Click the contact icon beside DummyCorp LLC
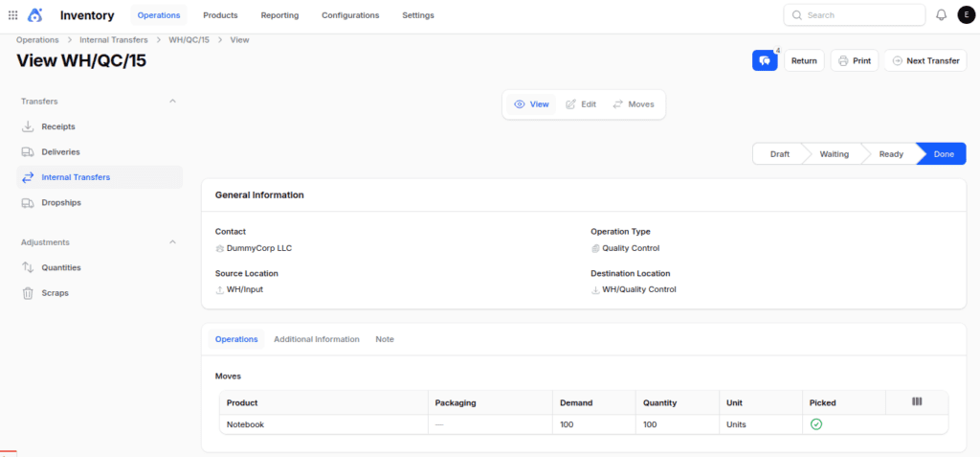The height and width of the screenshot is (457, 980). coord(219,248)
